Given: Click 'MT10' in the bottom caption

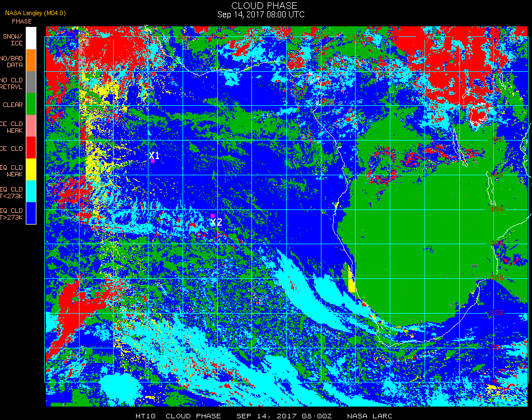Looking at the screenshot, I should coord(146,416).
